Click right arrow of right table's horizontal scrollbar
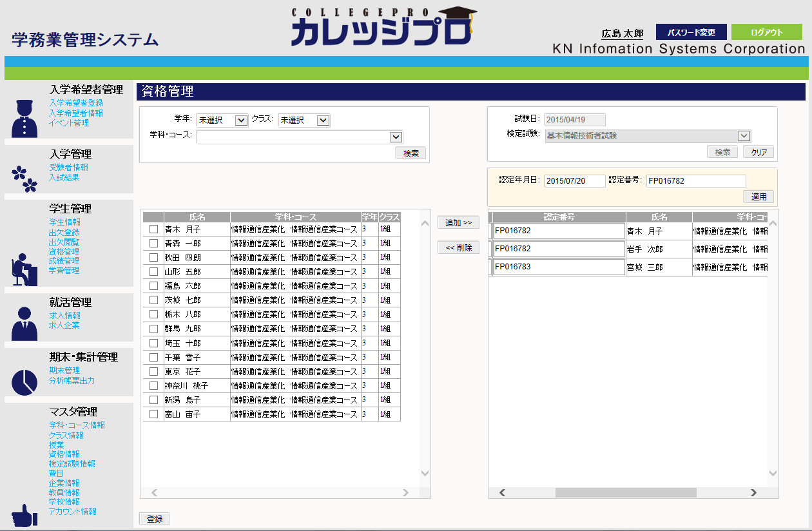Screen dimensions: 812x531 (753, 492)
